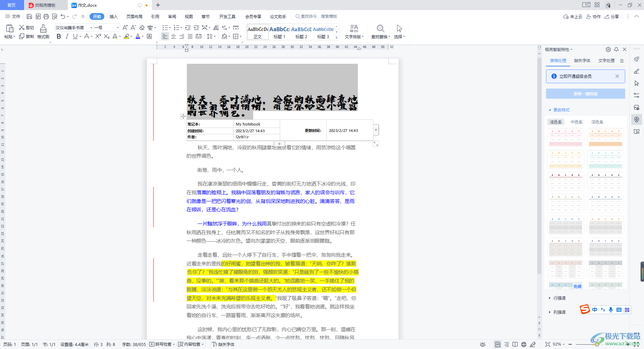Decrease paragraph indent
Viewport: 644px width, 349px height.
(x=188, y=28)
